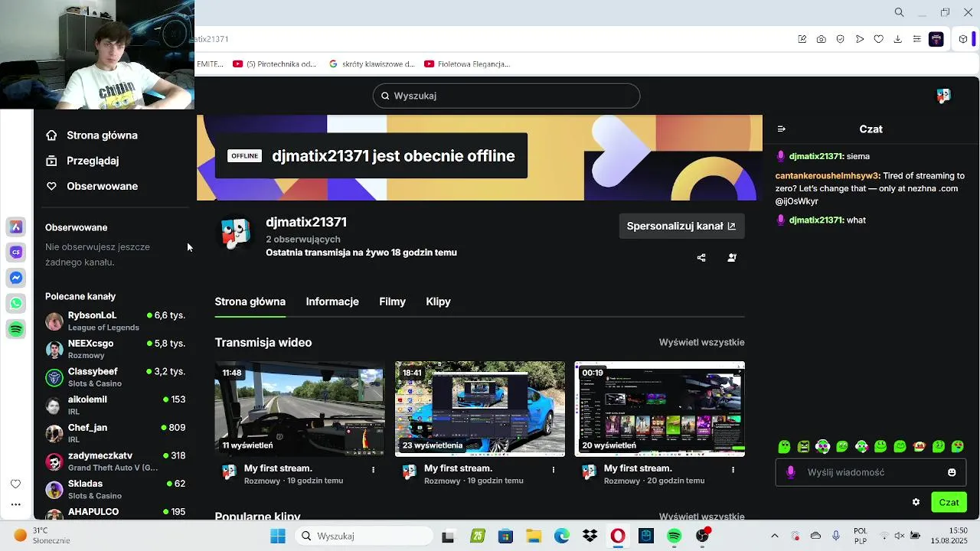Image resolution: width=980 pixels, height=551 pixels.
Task: Open the aikoiemil recommended channel
Action: 115,405
